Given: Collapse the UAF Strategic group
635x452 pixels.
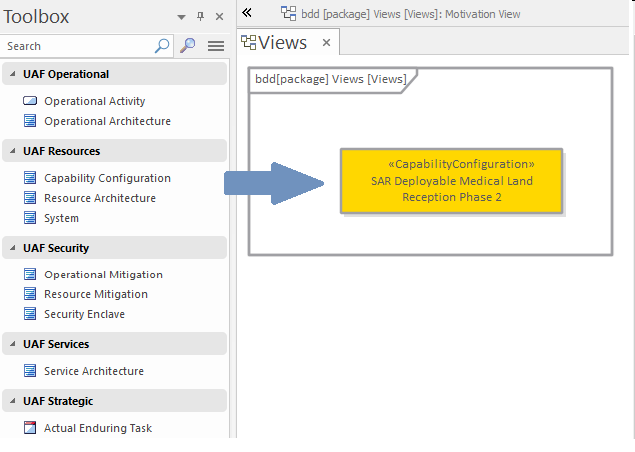Looking at the screenshot, I should coord(12,401).
